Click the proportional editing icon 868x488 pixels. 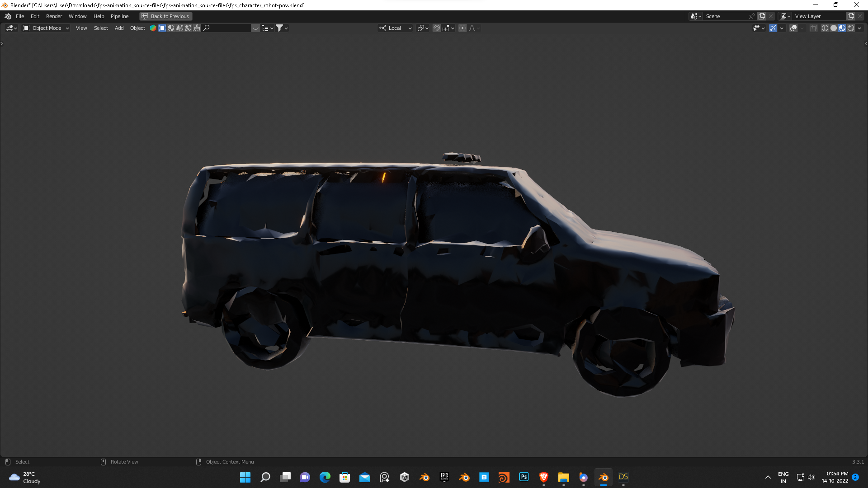tap(462, 28)
